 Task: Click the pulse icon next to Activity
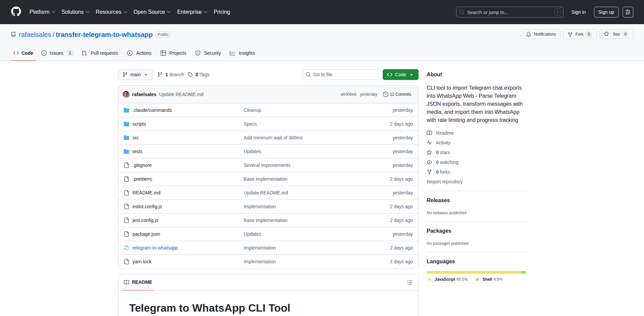tap(429, 143)
